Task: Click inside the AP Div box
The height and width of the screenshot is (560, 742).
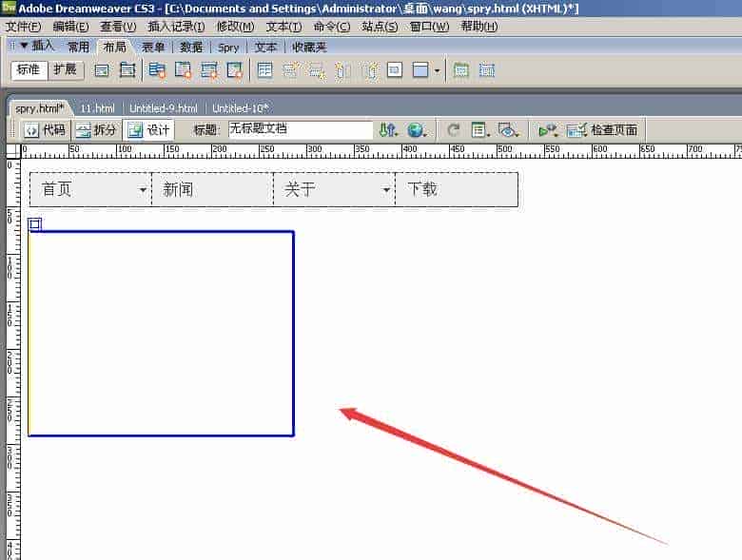Action: (162, 334)
